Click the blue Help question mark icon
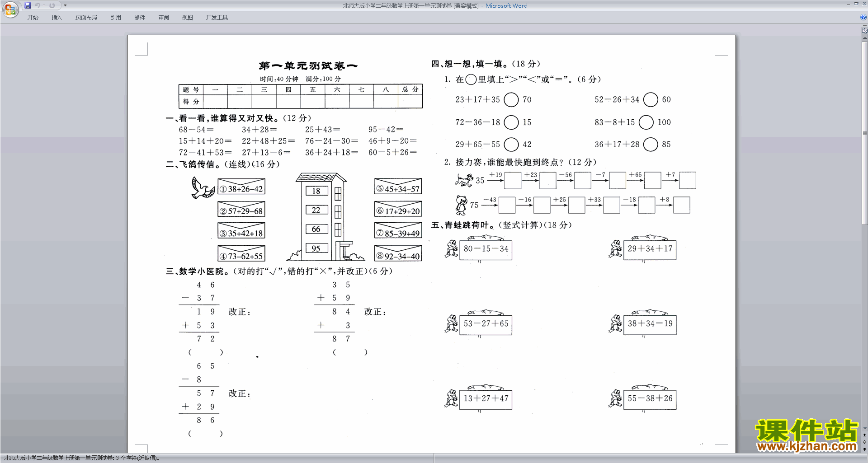Screen dimensions: 868x463 pyautogui.click(x=863, y=17)
